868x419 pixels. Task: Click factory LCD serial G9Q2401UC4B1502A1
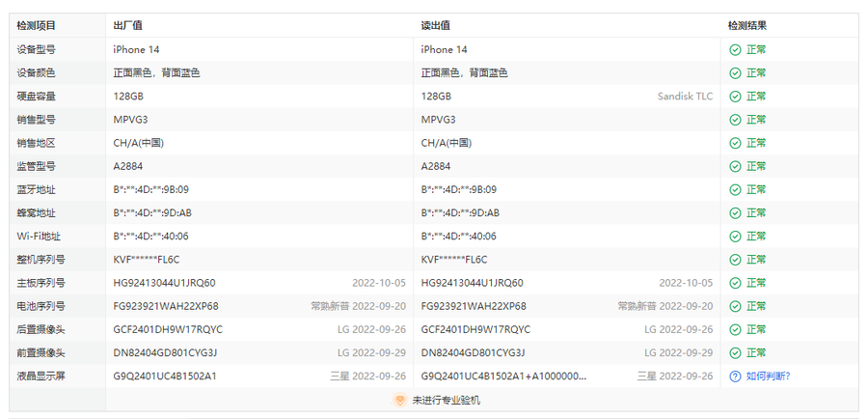point(165,377)
